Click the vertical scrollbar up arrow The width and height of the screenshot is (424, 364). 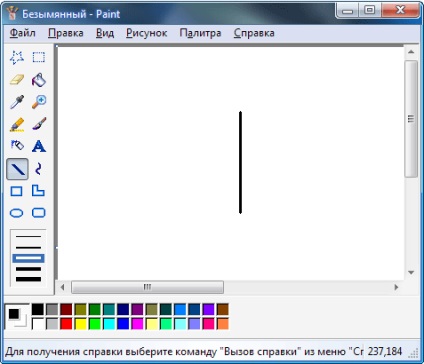[411, 52]
